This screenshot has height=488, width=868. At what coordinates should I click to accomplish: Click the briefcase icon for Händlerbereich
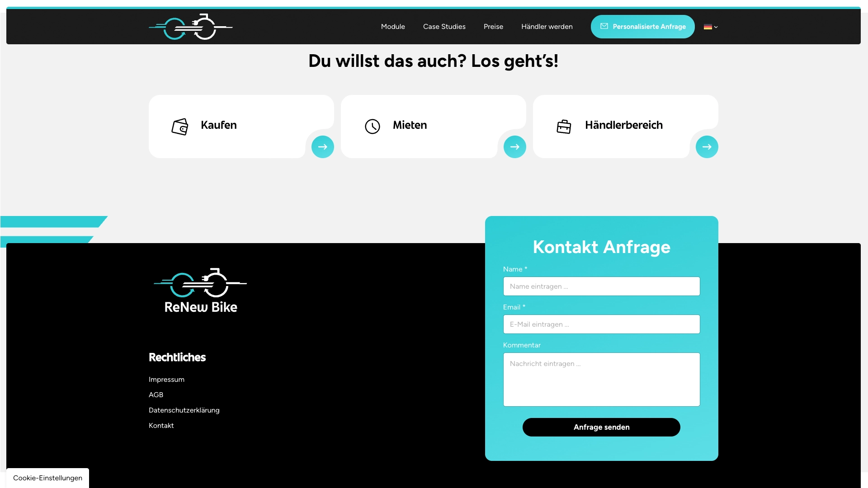[564, 127]
